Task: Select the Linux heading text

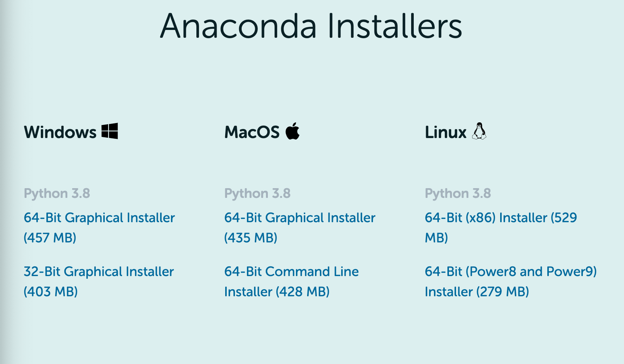Action: [446, 132]
